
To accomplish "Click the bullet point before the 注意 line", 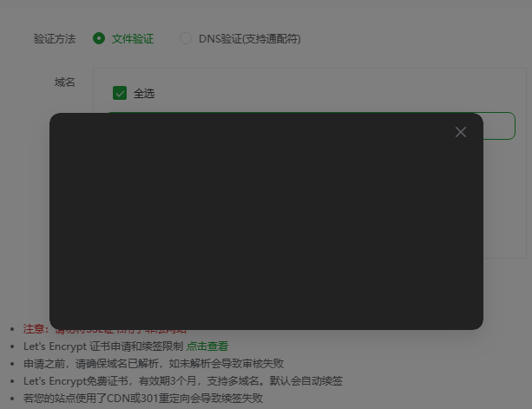I will (x=11, y=330).
